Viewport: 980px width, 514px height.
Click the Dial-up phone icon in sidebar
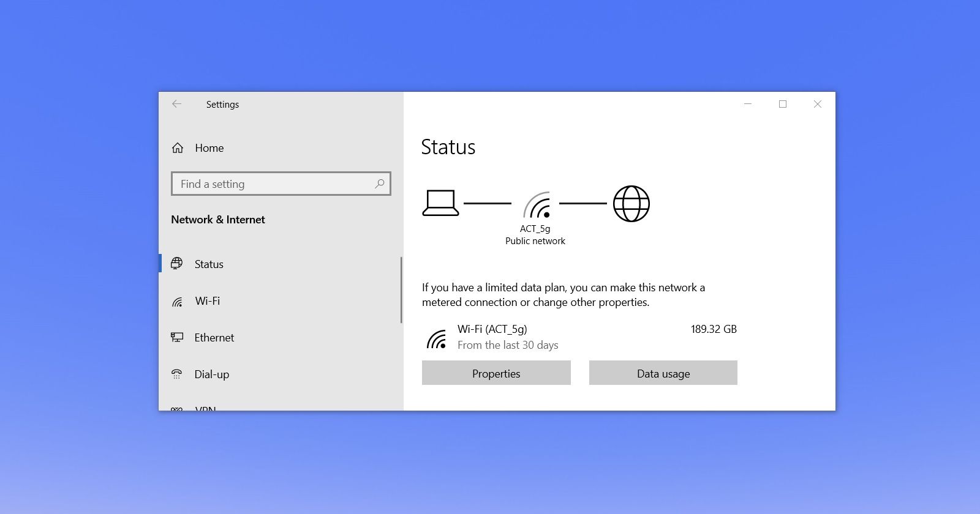point(177,374)
